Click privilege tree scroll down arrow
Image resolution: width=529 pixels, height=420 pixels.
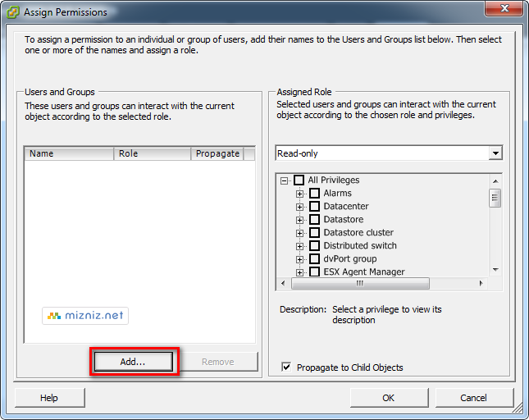tap(495, 270)
